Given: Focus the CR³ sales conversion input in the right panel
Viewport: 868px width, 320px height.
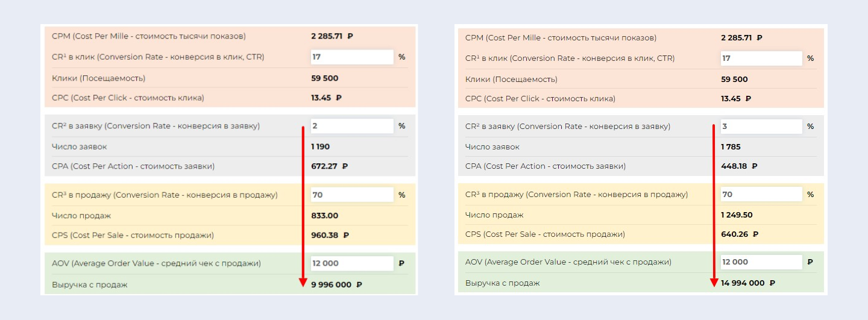Looking at the screenshot, I should pos(761,195).
